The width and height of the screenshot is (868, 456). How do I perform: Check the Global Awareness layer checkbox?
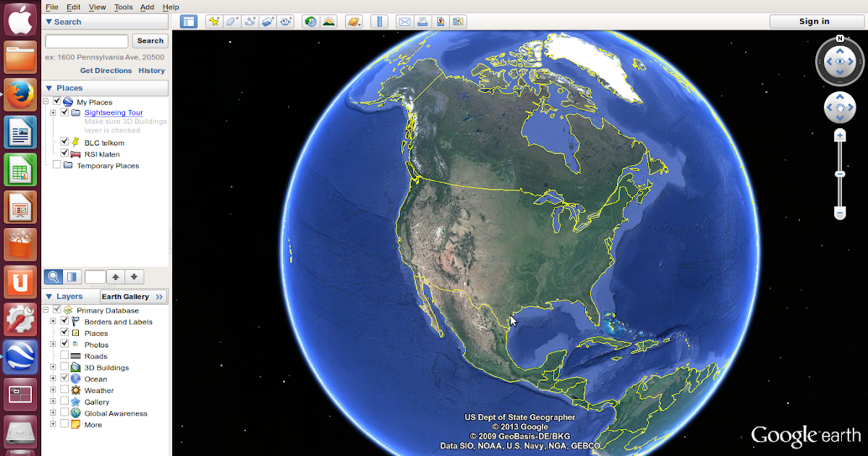pos(65,413)
